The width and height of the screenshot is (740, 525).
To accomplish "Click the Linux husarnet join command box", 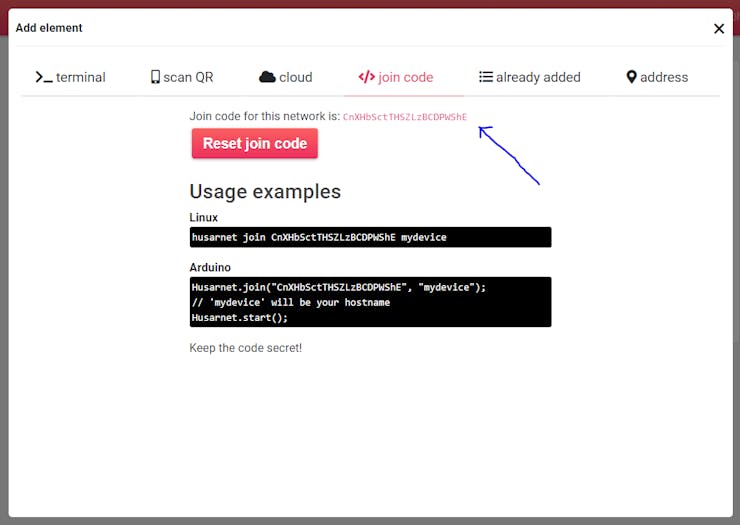I will [370, 237].
